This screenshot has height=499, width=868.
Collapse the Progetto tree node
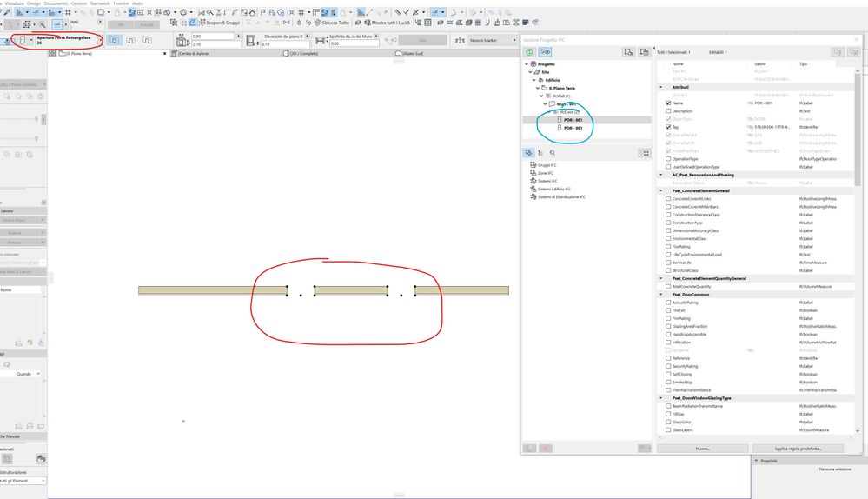coord(527,64)
